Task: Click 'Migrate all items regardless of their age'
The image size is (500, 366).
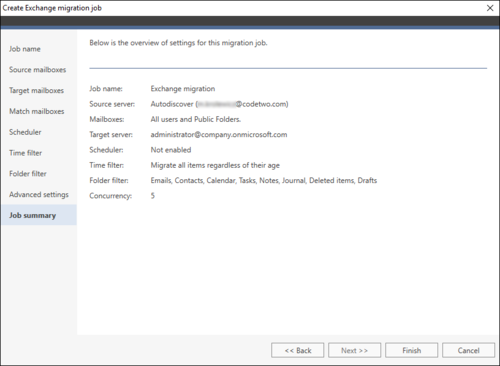Action: [x=215, y=165]
